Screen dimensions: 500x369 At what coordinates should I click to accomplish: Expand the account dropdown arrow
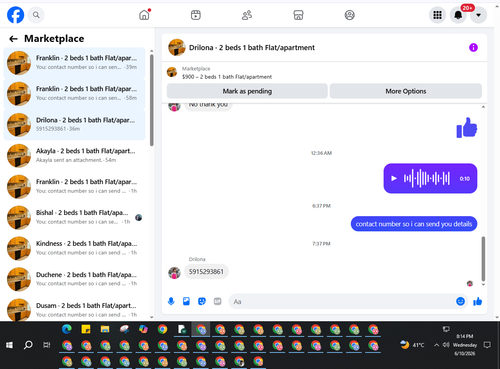click(478, 15)
